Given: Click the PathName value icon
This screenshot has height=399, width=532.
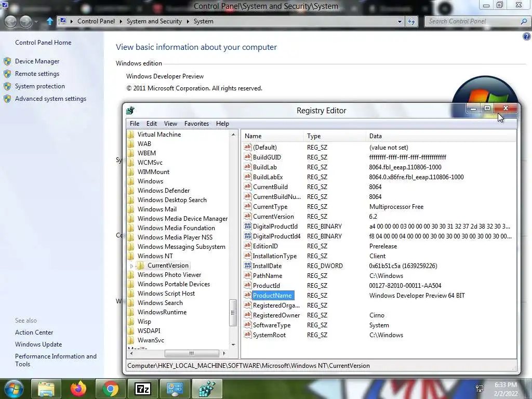Looking at the screenshot, I should (248, 275).
